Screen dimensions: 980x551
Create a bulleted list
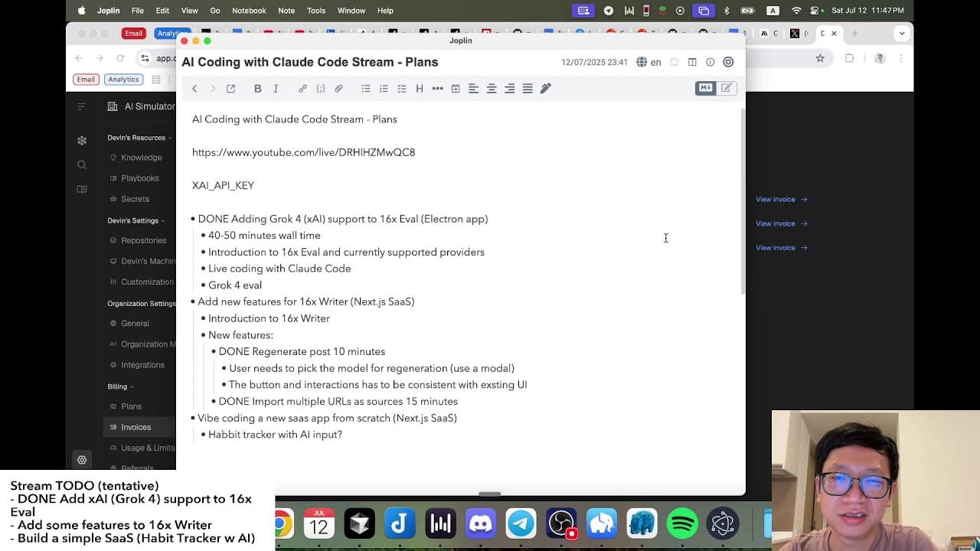366,88
